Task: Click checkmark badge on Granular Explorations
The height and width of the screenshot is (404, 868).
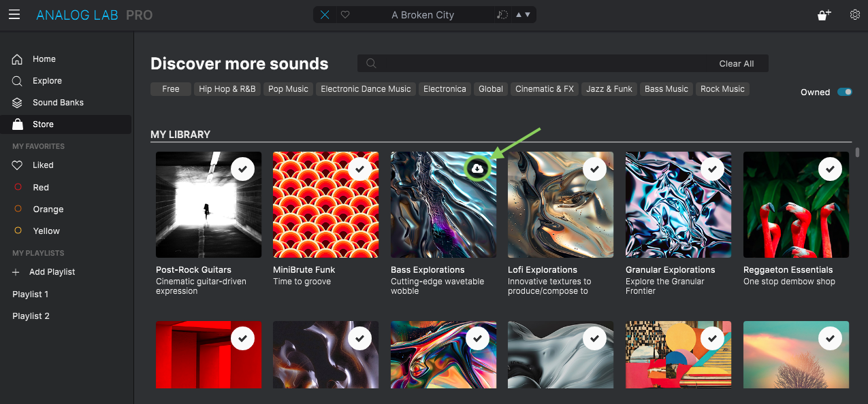Action: (x=712, y=168)
